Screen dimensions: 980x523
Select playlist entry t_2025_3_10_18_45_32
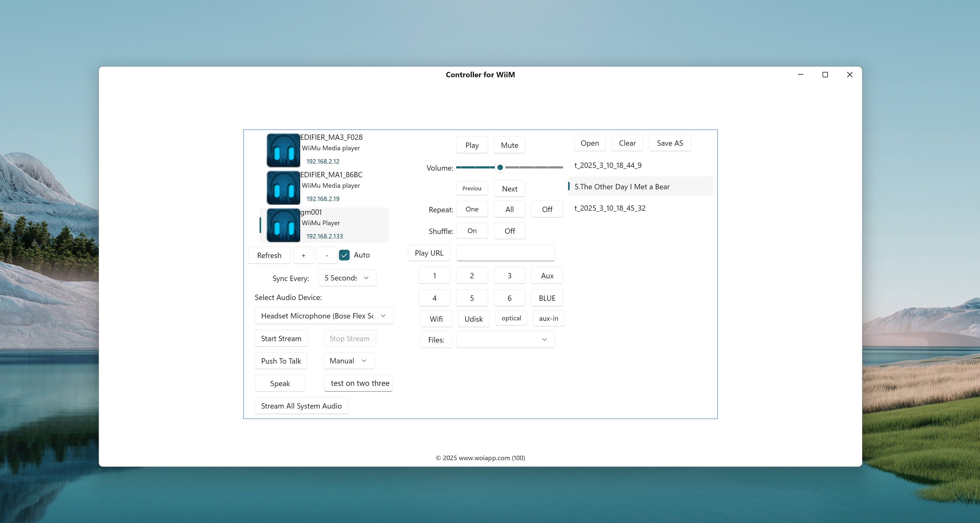tap(609, 208)
